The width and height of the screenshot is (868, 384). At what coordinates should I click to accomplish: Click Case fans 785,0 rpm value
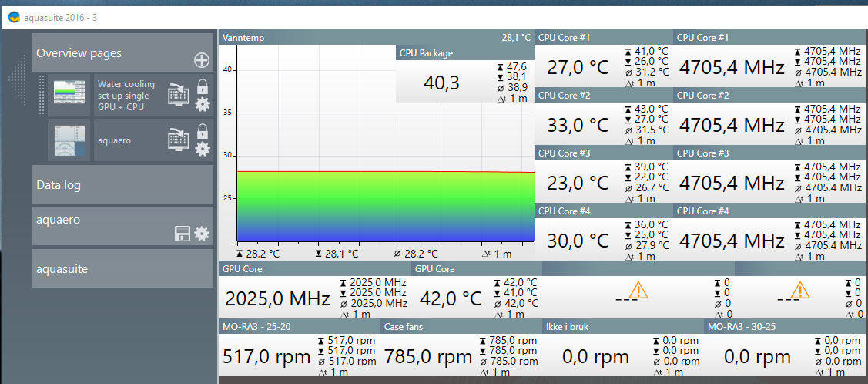tap(428, 356)
